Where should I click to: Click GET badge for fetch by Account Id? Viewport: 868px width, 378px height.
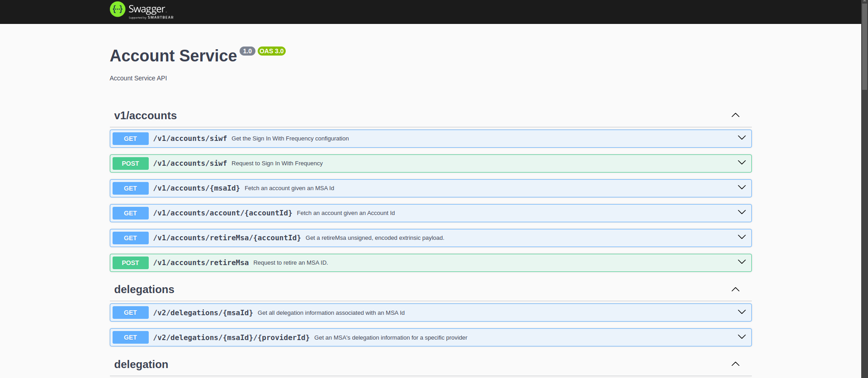131,213
